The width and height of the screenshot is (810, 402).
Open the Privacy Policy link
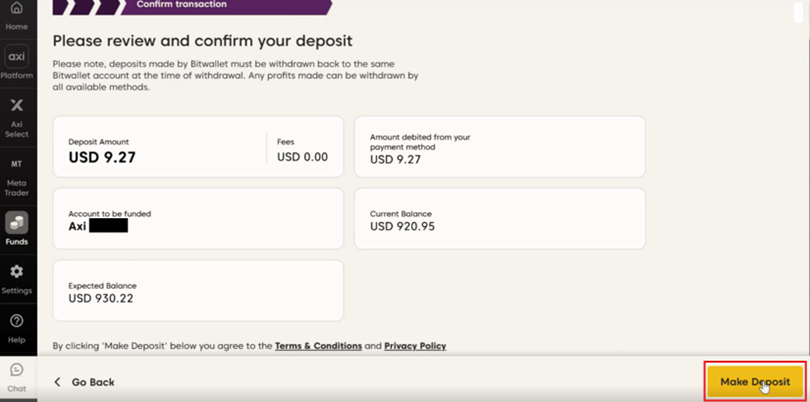[415, 346]
